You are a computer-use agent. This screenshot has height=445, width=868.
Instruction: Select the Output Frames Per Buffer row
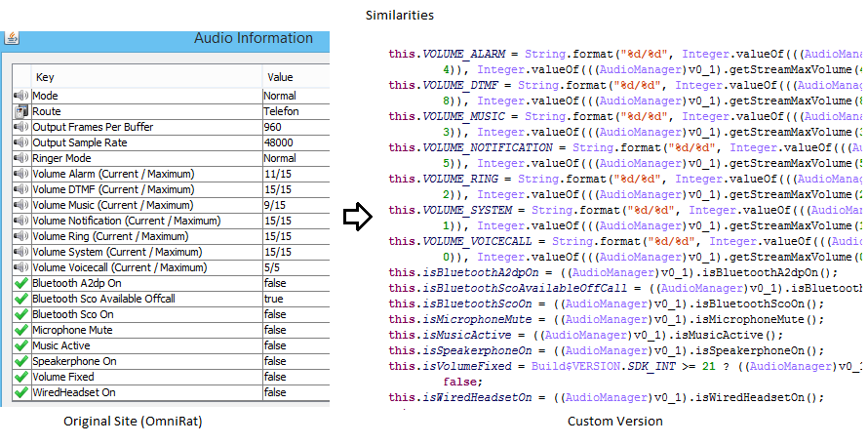pos(93,128)
